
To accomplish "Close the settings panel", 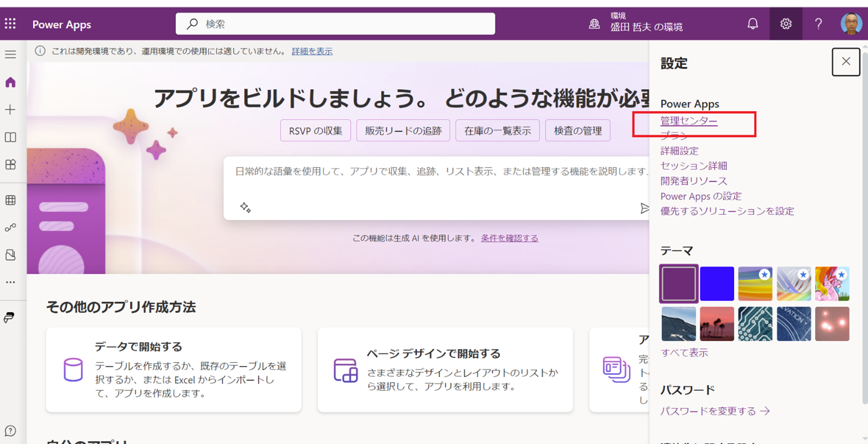I will pos(846,61).
